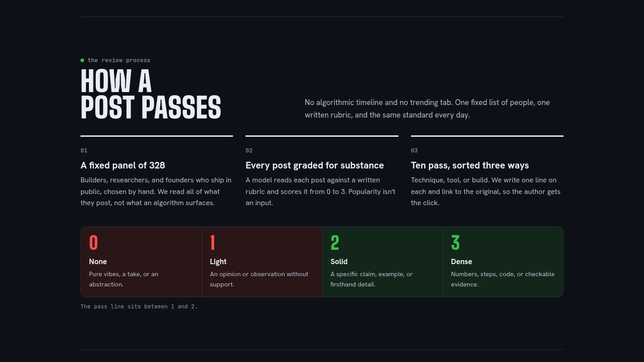Viewport: 644px width, 362px height.
Task: Click the "Solid" rubric label
Action: click(x=339, y=261)
